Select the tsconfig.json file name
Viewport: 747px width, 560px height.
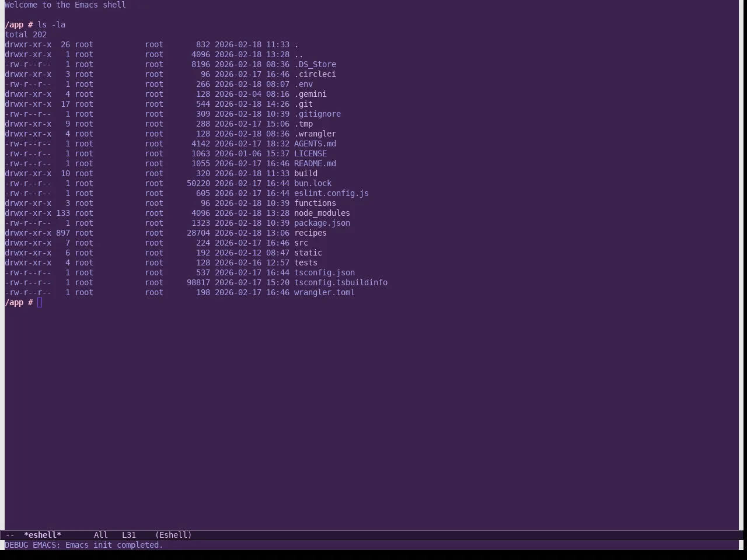(x=324, y=272)
